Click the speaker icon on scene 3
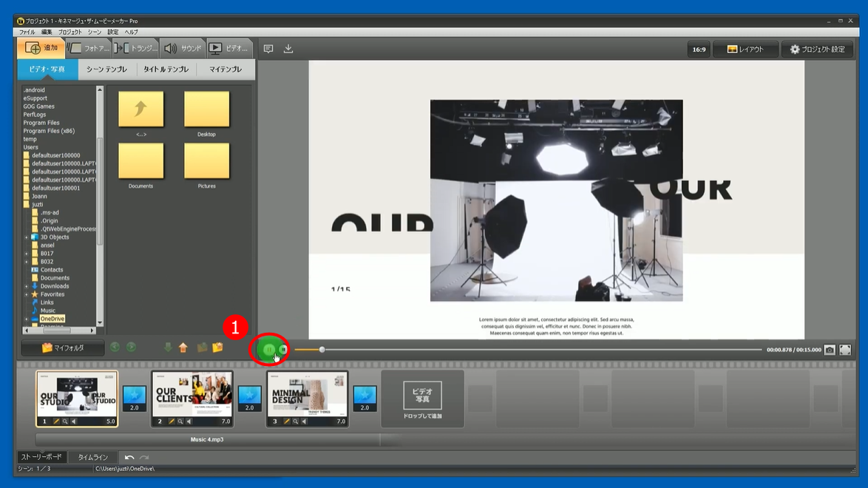This screenshot has height=488, width=868. pyautogui.click(x=304, y=421)
